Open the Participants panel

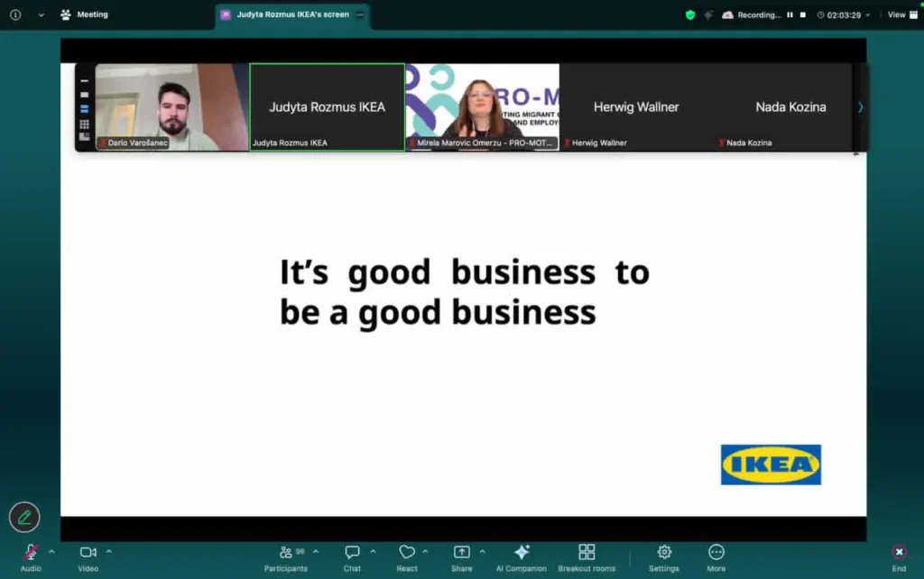pos(286,553)
